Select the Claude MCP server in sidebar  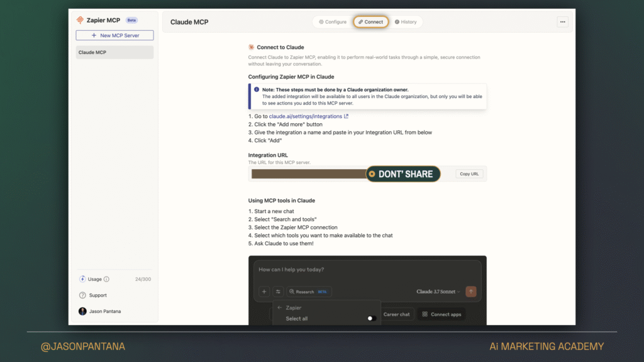click(x=114, y=52)
